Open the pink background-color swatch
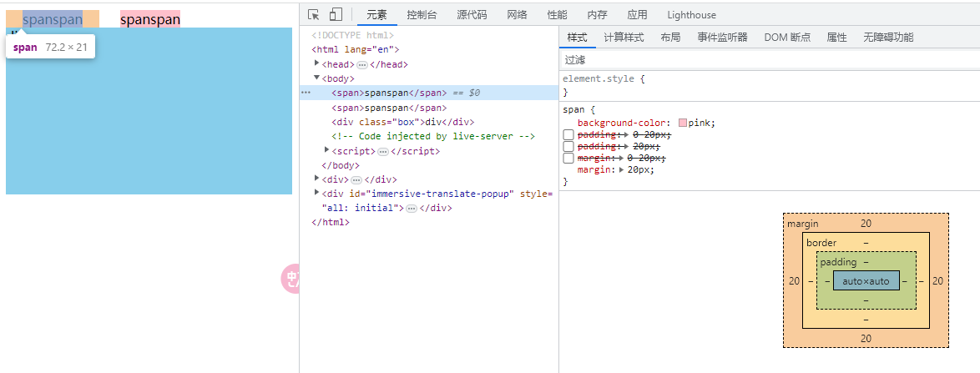The height and width of the screenshot is (373, 980). click(682, 123)
